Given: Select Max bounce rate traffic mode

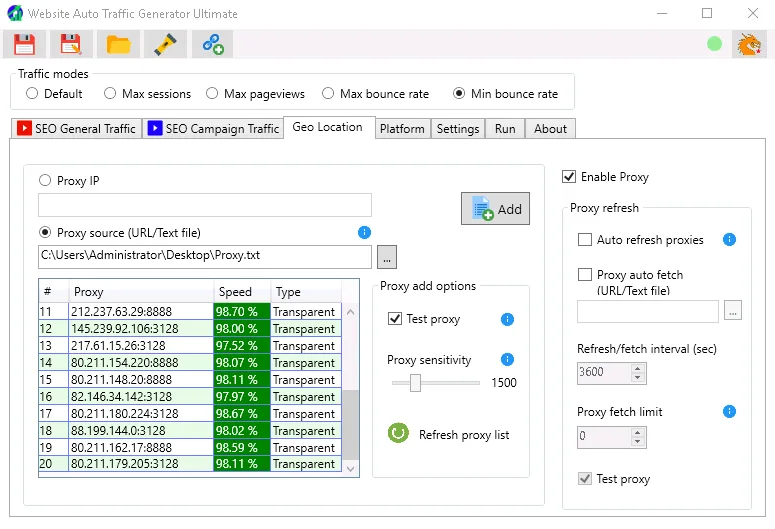Looking at the screenshot, I should (328, 93).
